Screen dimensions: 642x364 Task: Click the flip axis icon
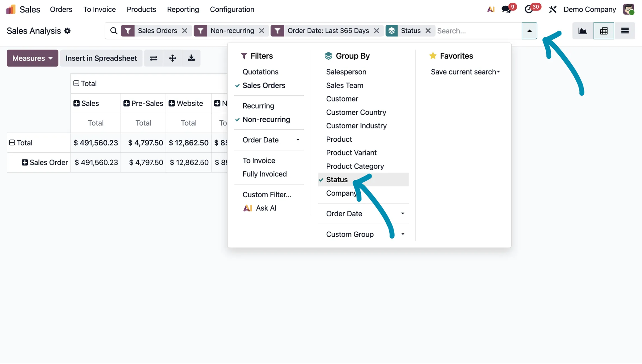[153, 58]
